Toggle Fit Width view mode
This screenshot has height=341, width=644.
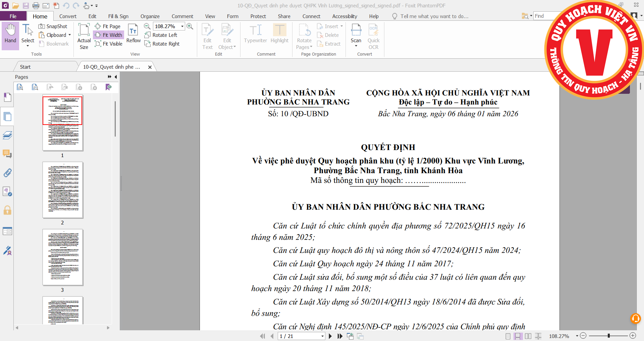pos(108,35)
